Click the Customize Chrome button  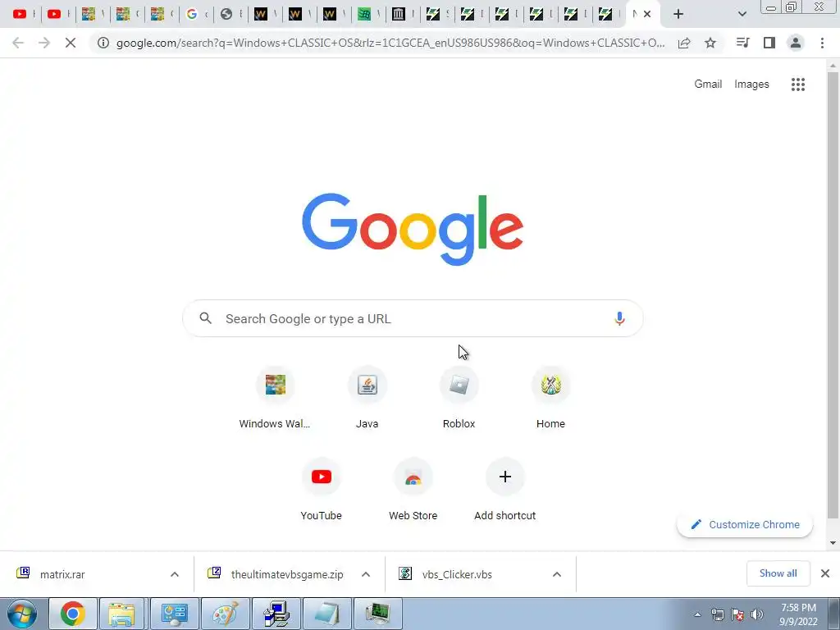click(745, 524)
